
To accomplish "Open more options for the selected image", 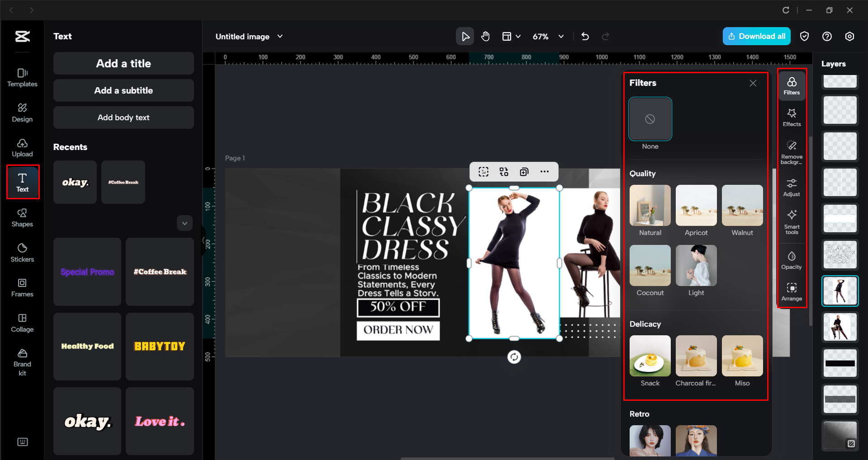I will [x=544, y=172].
